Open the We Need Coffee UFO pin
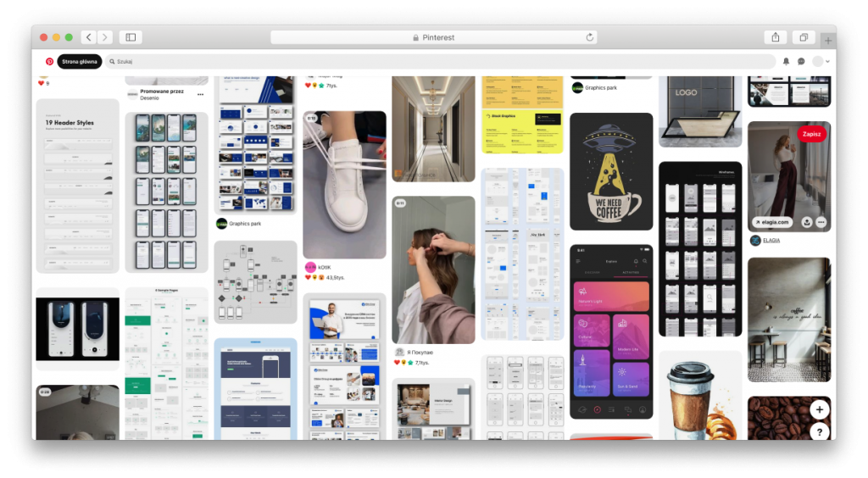Viewport: 868px width, 478px height. click(x=611, y=171)
